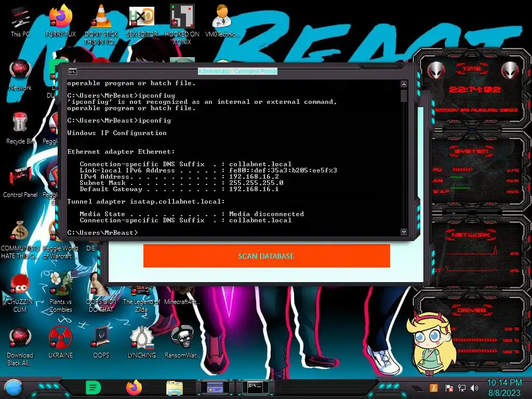Screen dimensions: 532x399
Task: Open File Explorer from the taskbar
Action: point(175,388)
